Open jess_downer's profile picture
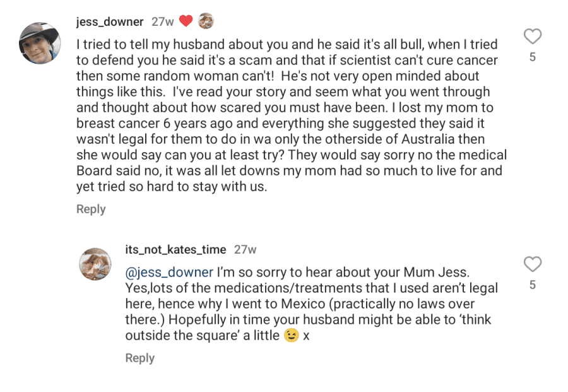This screenshot has width=568, height=392. 40,43
